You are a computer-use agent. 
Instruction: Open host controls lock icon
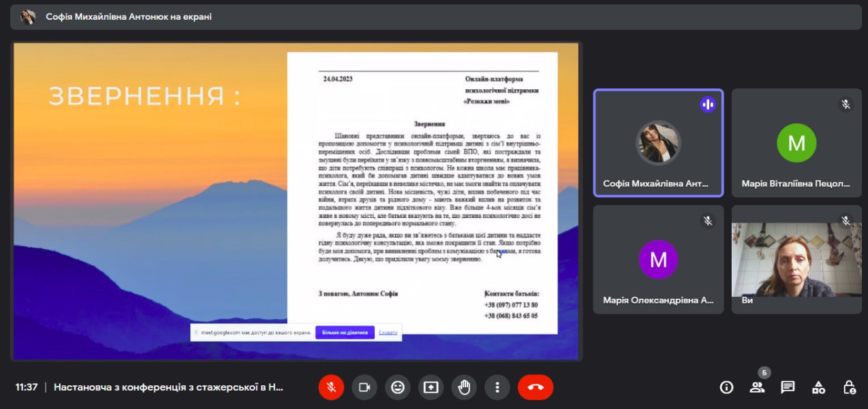click(x=849, y=387)
